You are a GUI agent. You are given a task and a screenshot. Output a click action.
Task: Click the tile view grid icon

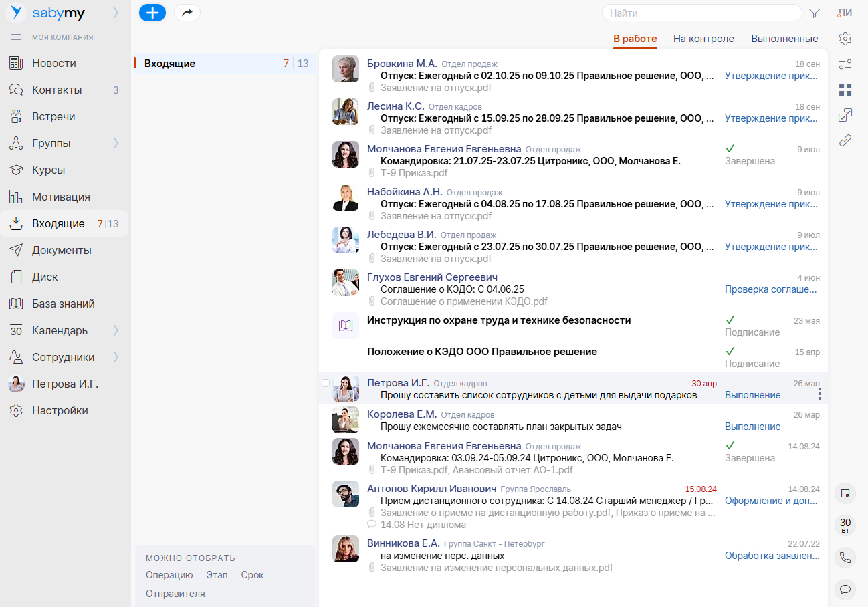point(845,90)
